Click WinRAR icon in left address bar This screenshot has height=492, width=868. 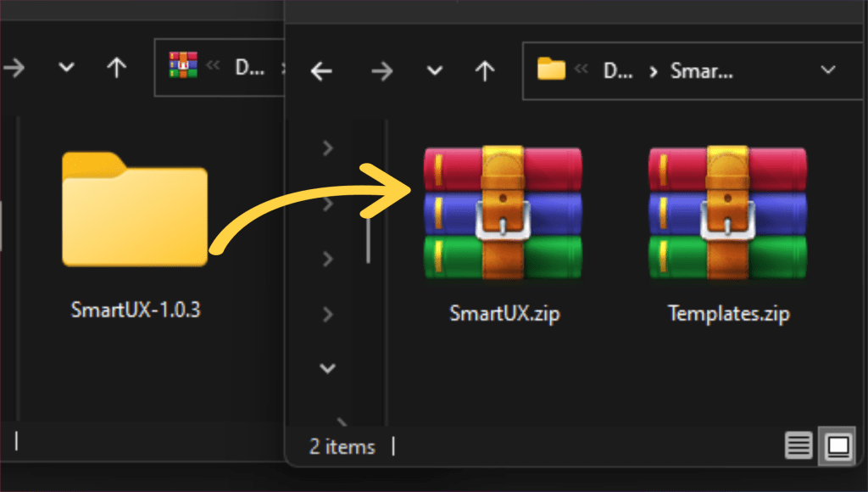click(x=183, y=65)
